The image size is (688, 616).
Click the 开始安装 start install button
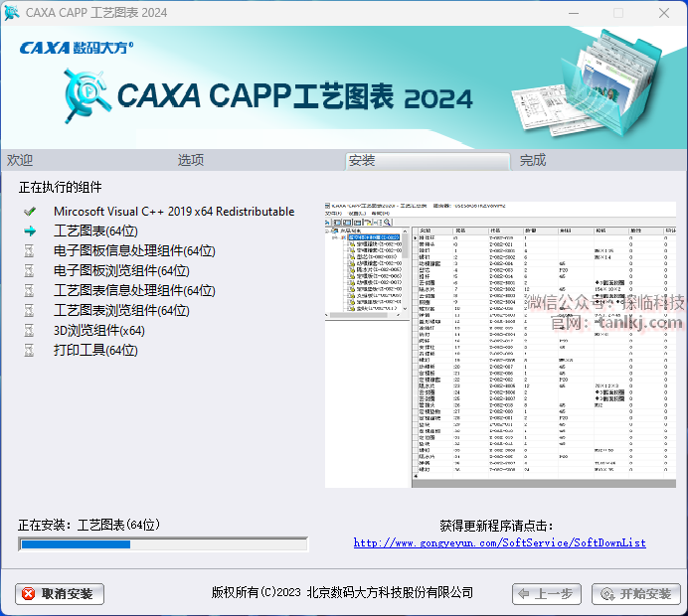click(635, 593)
